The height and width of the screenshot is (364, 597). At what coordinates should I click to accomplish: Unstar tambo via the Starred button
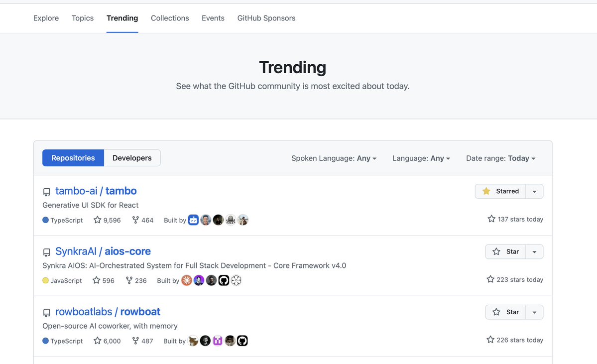(500, 191)
